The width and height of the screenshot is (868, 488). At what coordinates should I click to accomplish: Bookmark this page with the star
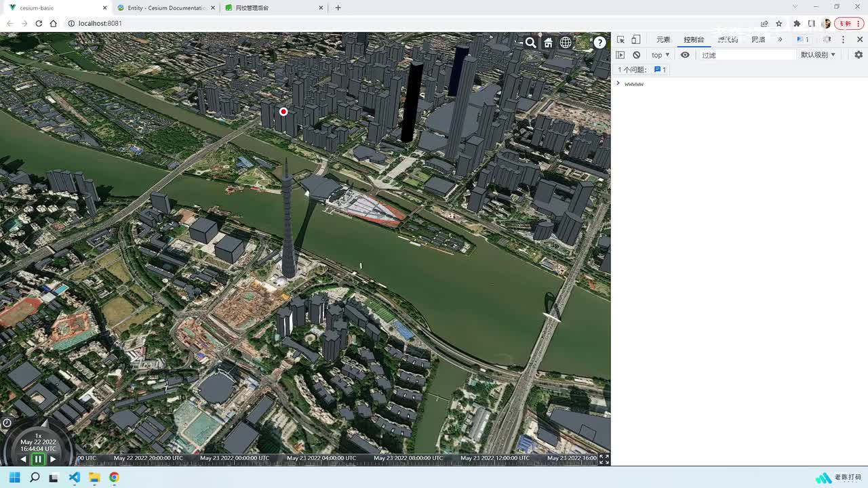[x=779, y=23]
